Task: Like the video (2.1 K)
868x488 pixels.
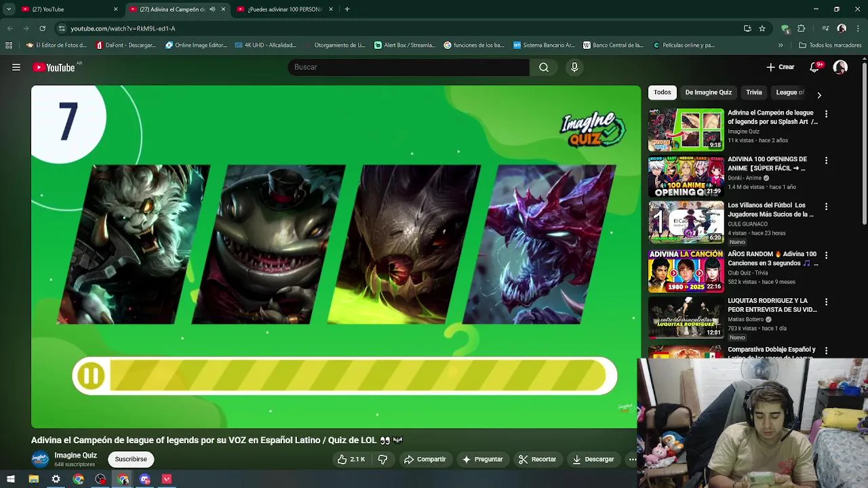Action: coord(351,459)
